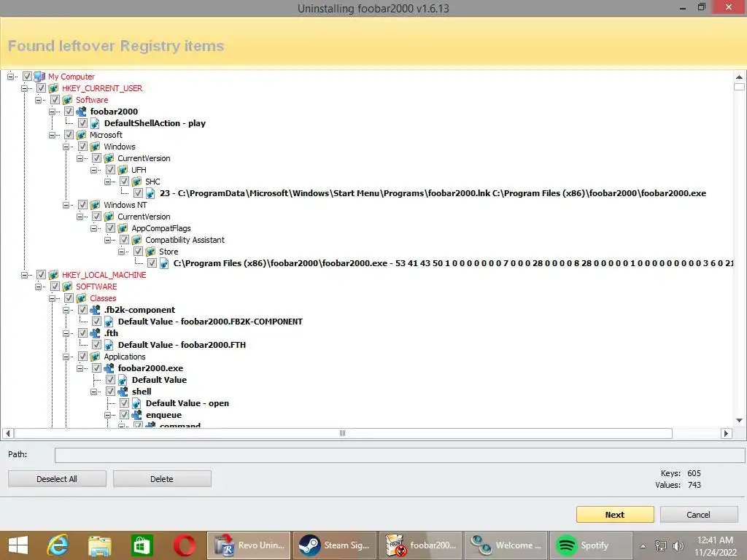This screenshot has height=560, width=747.
Task: Open the Windows Start button
Action: (18, 545)
